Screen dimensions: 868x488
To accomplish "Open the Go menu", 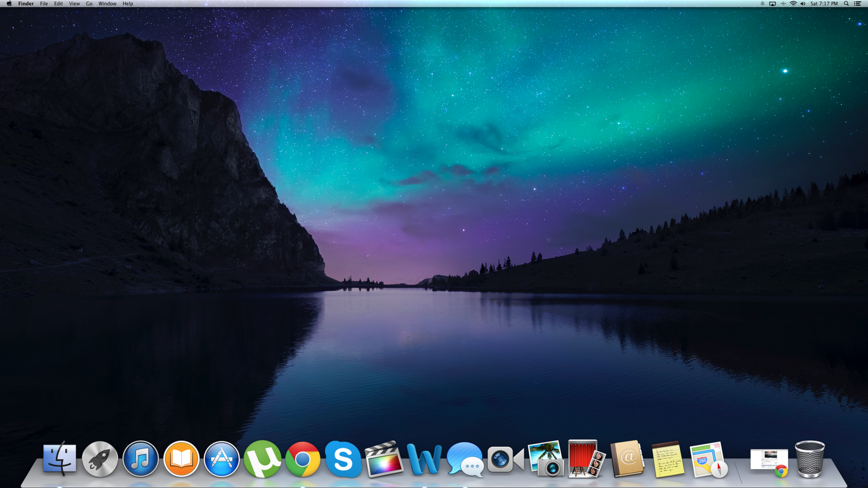I will 89,4.
